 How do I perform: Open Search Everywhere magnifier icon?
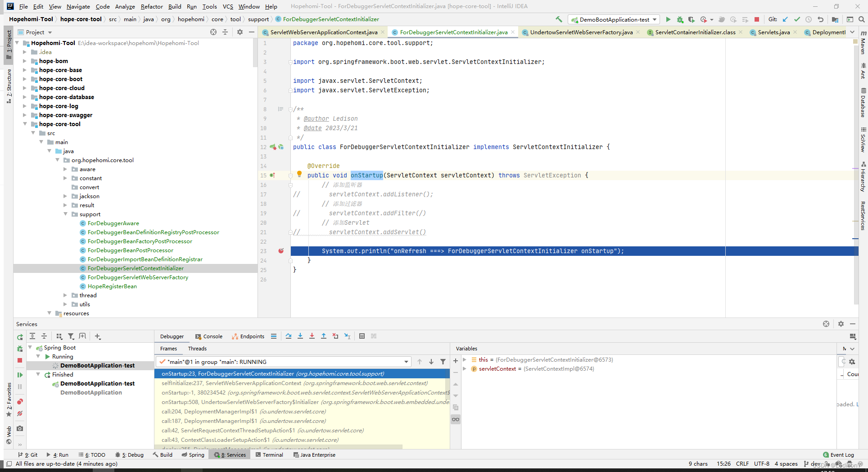pos(861,19)
